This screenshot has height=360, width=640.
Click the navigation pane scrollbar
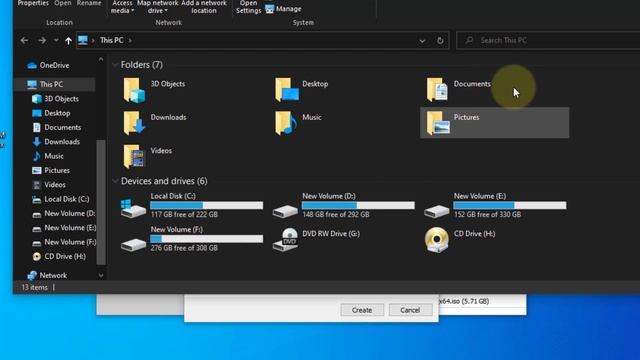[100, 202]
